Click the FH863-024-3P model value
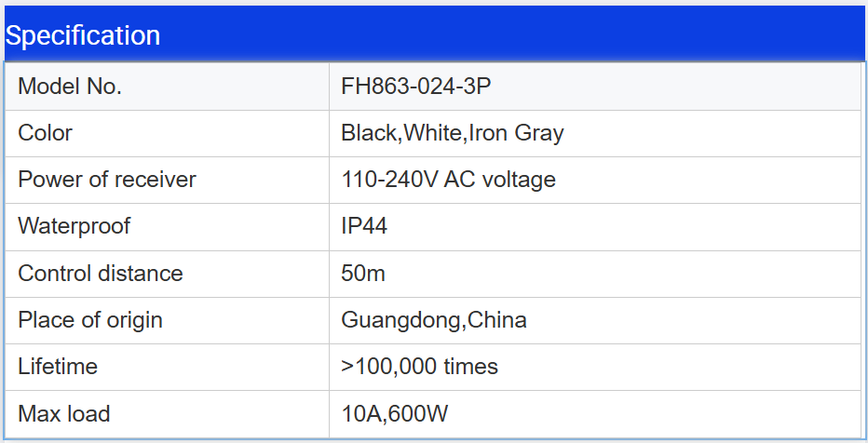This screenshot has width=868, height=443. 415,87
